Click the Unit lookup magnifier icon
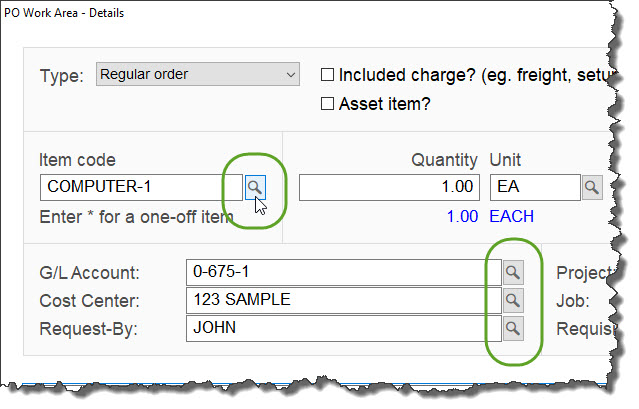 591,187
